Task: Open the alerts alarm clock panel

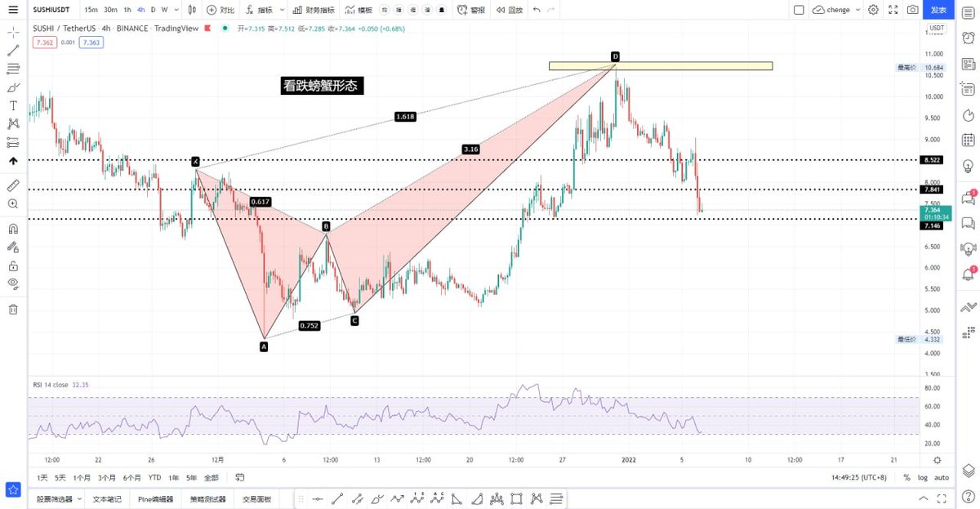Action: click(x=969, y=37)
